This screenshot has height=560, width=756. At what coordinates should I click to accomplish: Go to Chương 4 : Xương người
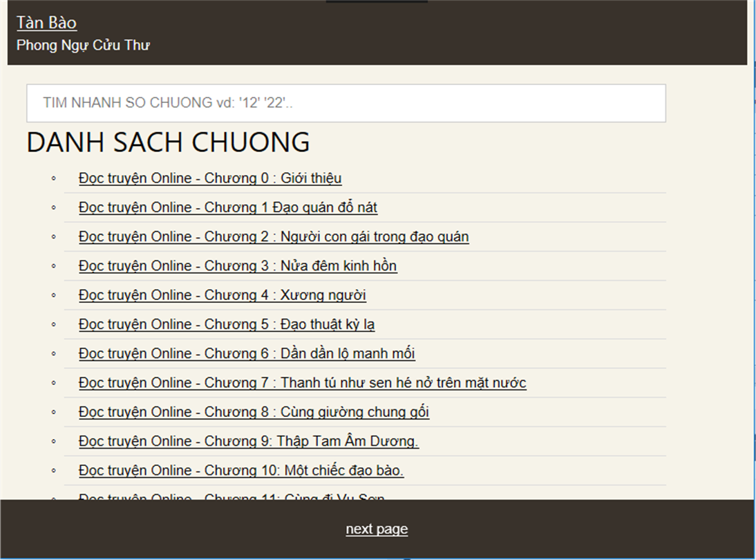tap(223, 295)
